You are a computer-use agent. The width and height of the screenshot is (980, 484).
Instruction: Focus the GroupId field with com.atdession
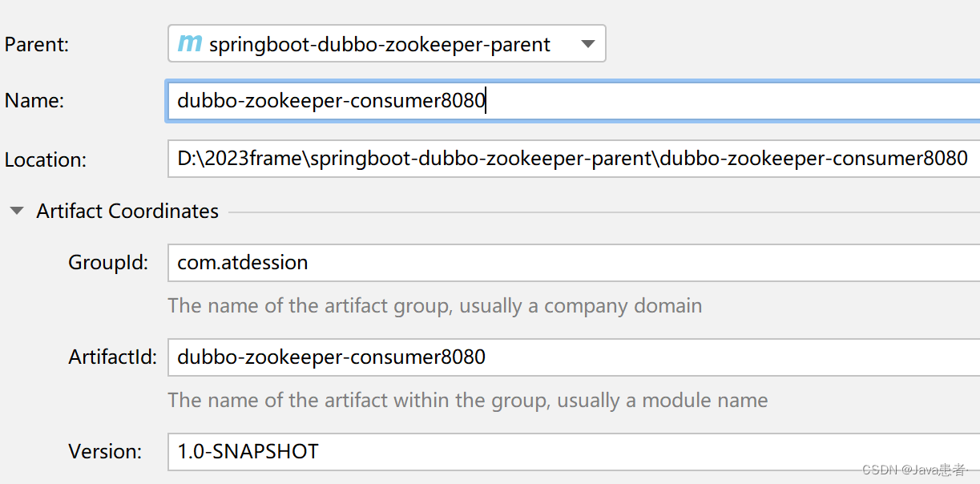[x=572, y=263]
